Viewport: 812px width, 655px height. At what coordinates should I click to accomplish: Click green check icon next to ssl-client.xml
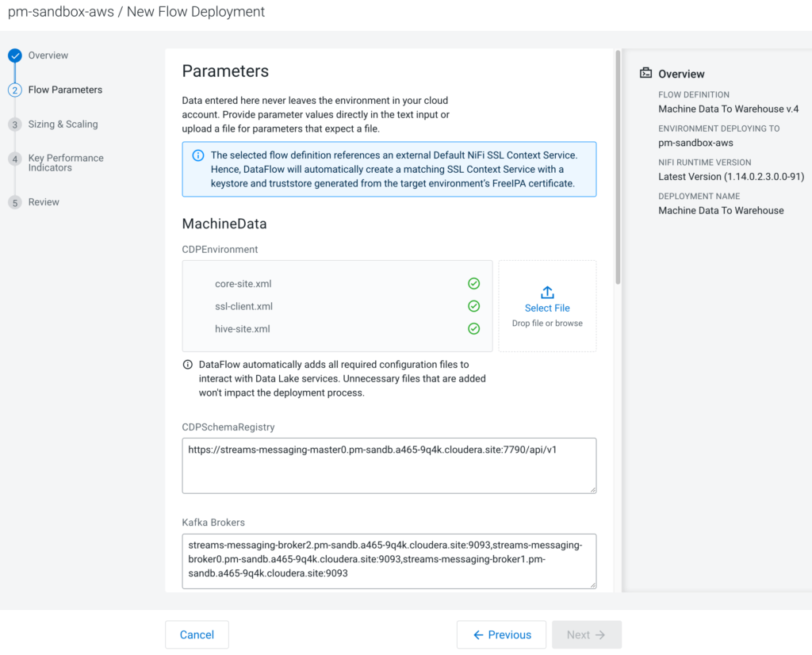pos(473,306)
